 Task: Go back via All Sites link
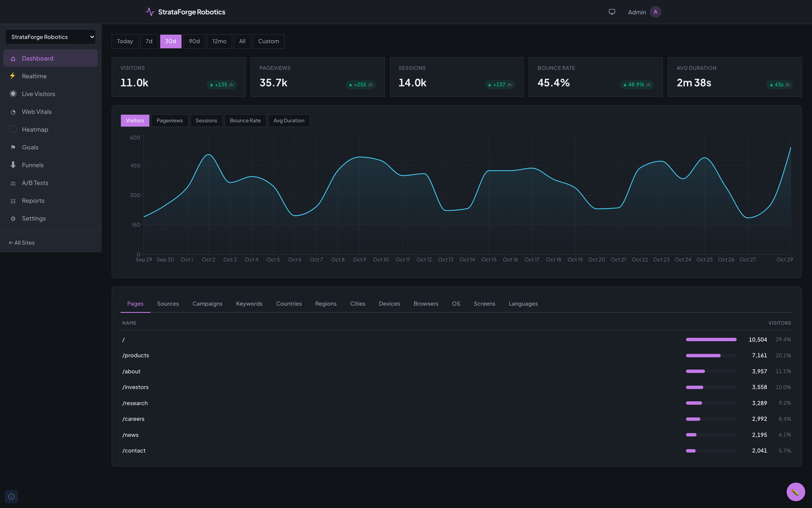[x=22, y=243]
